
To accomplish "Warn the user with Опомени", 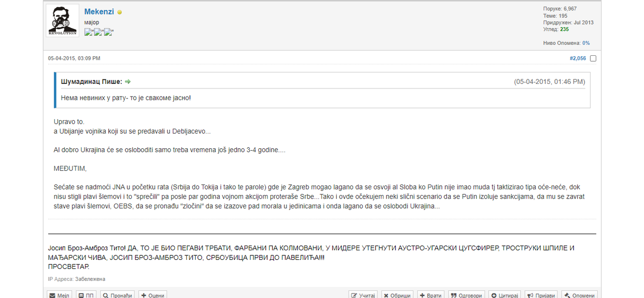I will pyautogui.click(x=580, y=295).
